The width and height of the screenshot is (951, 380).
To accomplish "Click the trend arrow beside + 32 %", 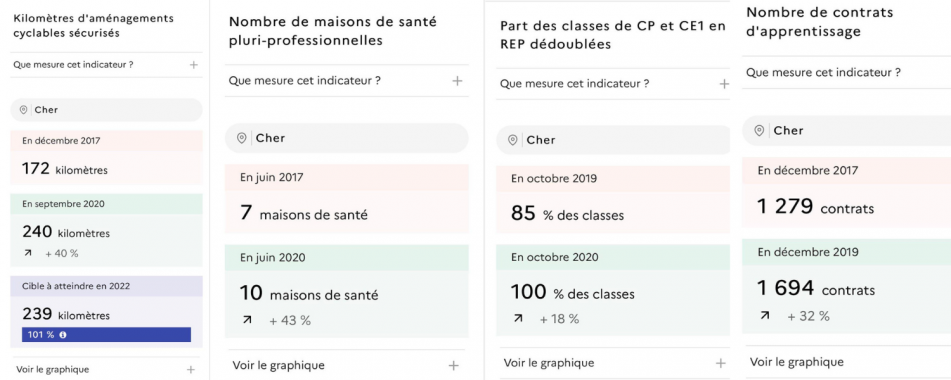I will coord(765,315).
